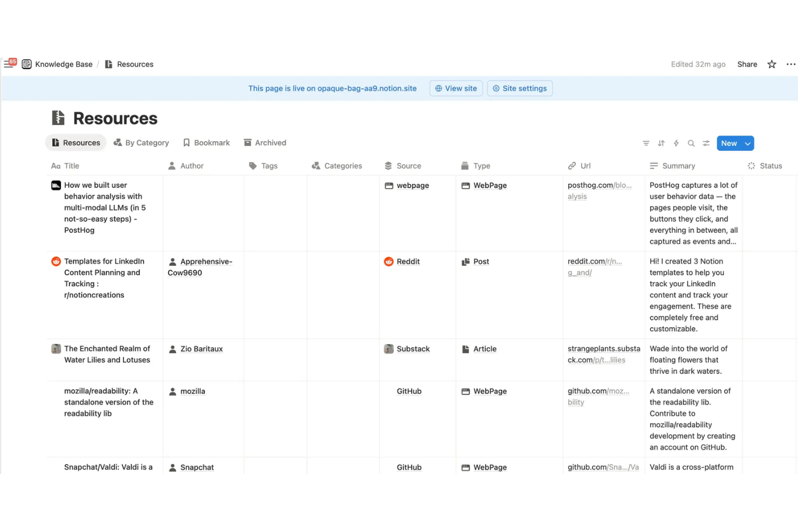Open the view settings sliders icon

[x=706, y=143]
